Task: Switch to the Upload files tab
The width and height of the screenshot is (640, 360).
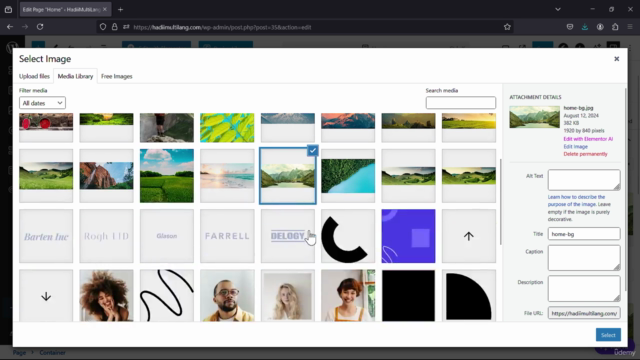Action: (x=34, y=76)
